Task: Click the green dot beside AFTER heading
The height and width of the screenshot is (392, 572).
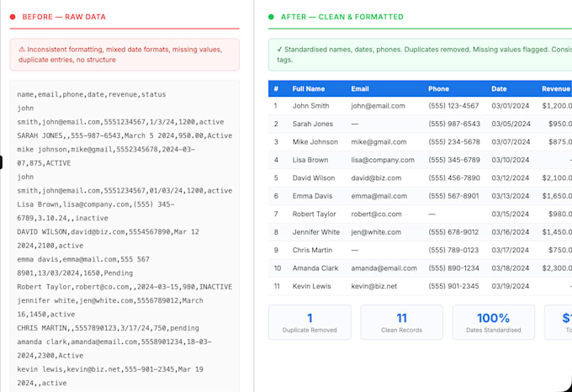Action: point(271,17)
